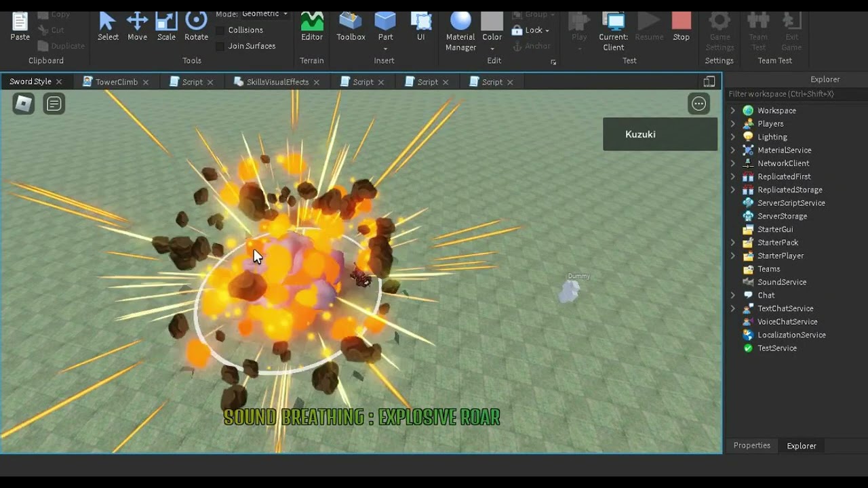This screenshot has width=868, height=488.
Task: Expand the ReplicatedFirst node
Action: pos(733,176)
